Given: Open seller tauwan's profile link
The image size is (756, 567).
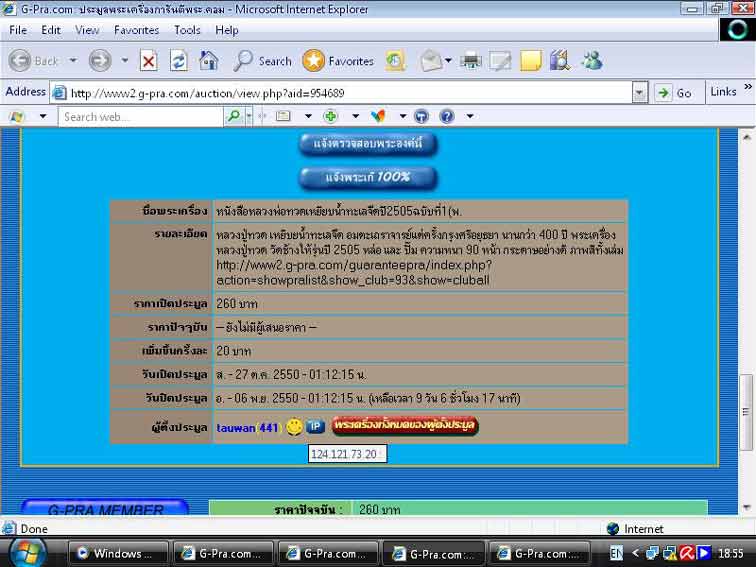Looking at the screenshot, I should pos(235,427).
